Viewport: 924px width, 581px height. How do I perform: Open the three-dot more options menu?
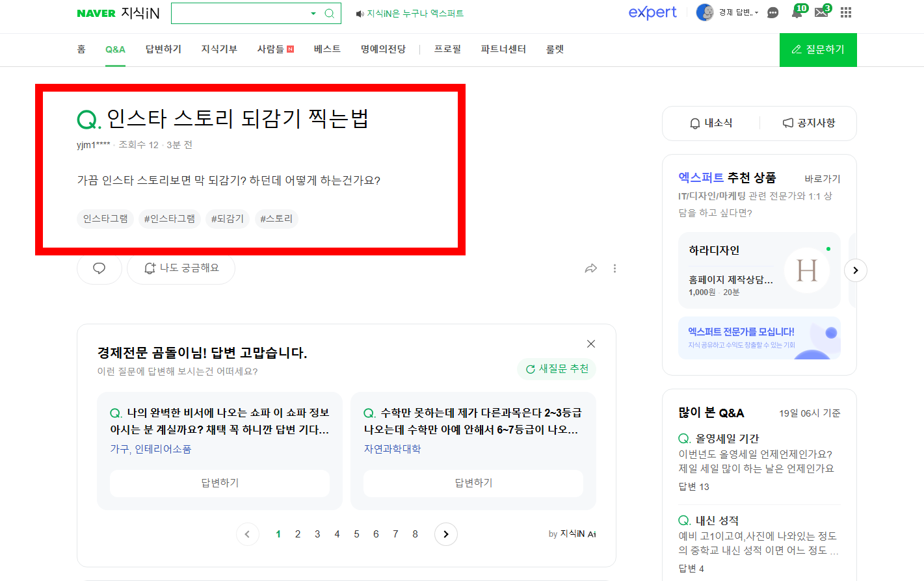click(x=614, y=268)
